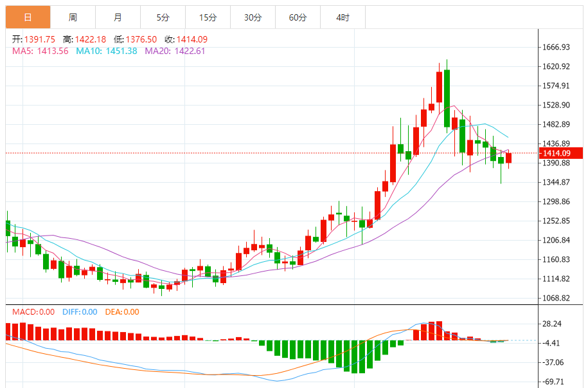The height and width of the screenshot is (388, 588).
Task: Click the rightmost red candlestick on chart
Action: [509, 158]
